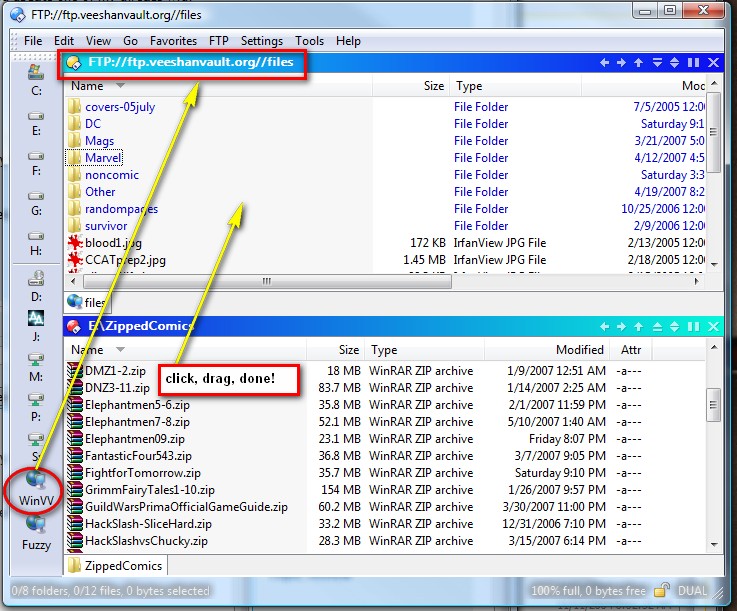Click the blood1.jpg IrfanView file icon

[x=75, y=243]
